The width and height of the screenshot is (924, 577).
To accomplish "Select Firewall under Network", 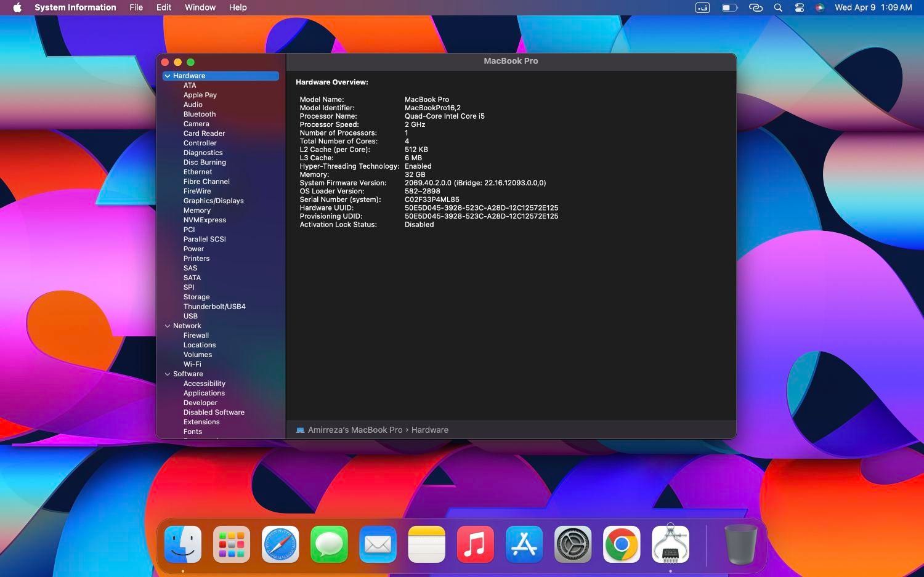I will [x=196, y=336].
